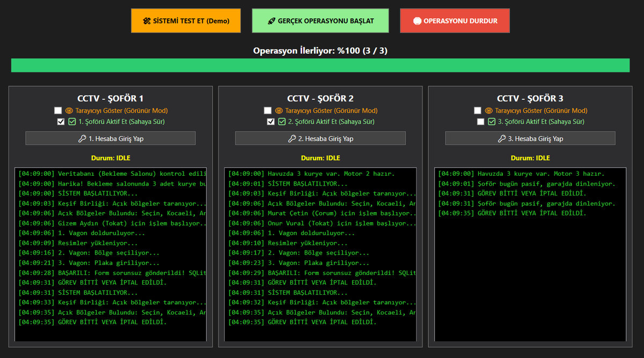Click the Harika! Bekleme salonunda log line
Screen dimensions: 644x358
112,183
